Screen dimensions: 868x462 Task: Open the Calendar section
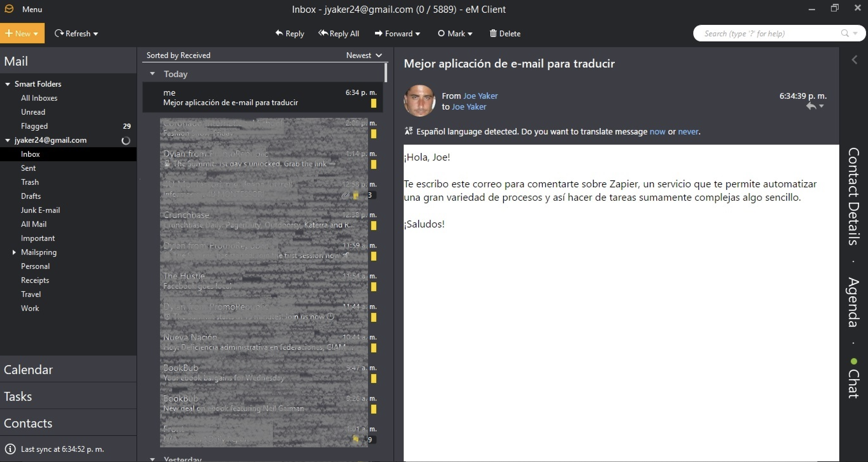click(x=29, y=369)
